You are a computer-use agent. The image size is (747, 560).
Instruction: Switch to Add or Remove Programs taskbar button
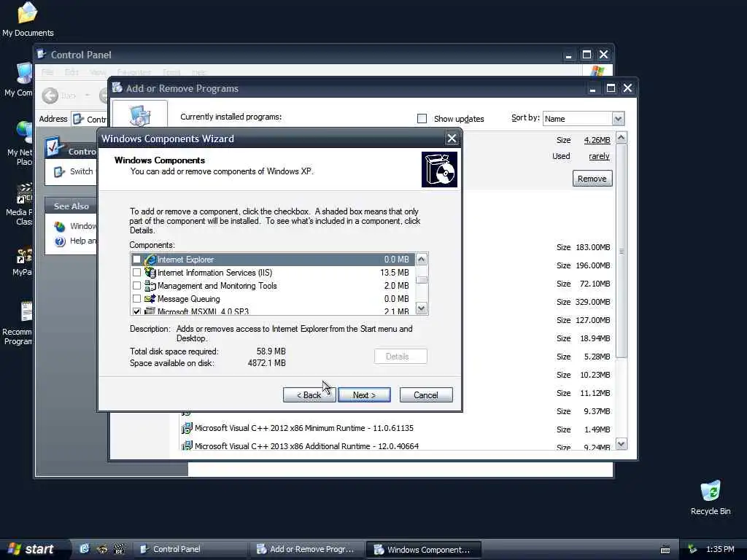(307, 549)
